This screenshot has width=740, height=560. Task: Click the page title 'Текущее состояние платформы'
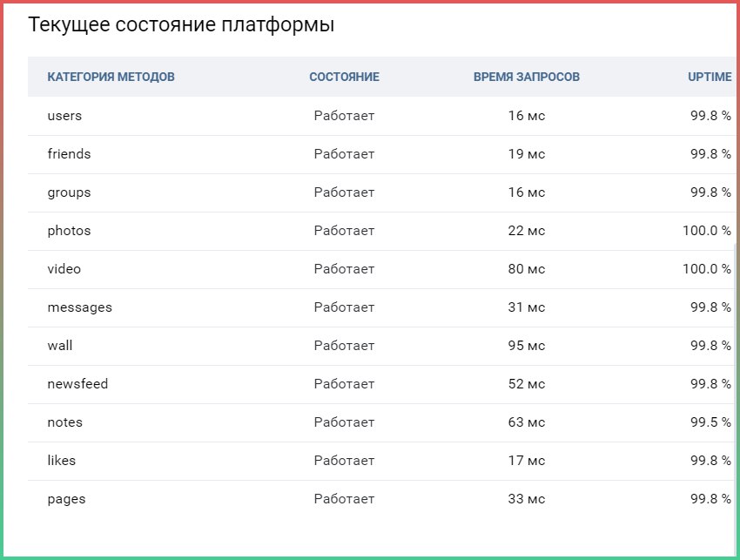tap(181, 24)
